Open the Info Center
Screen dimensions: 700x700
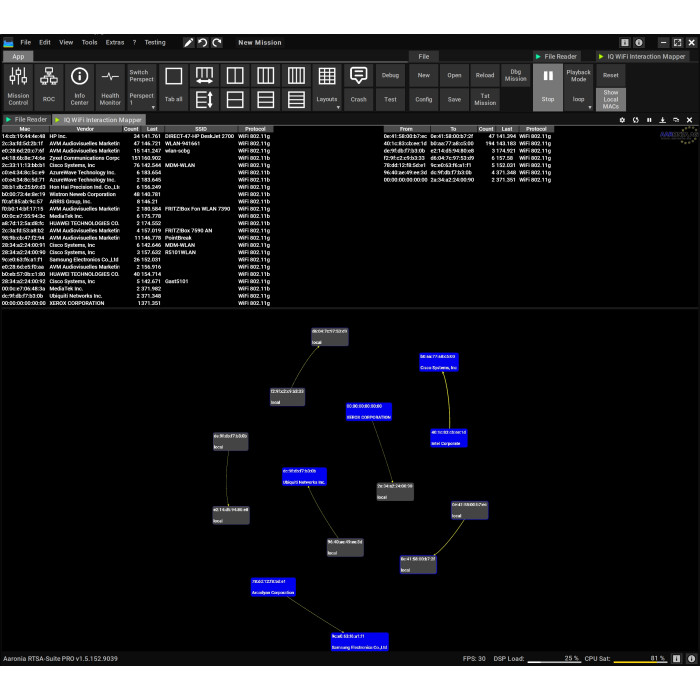[x=80, y=87]
